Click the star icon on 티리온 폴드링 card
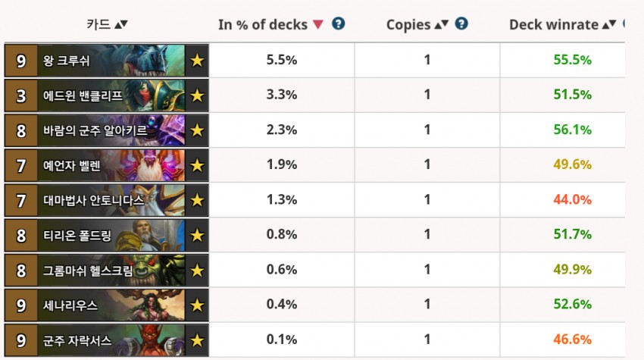644x360 pixels. click(198, 235)
